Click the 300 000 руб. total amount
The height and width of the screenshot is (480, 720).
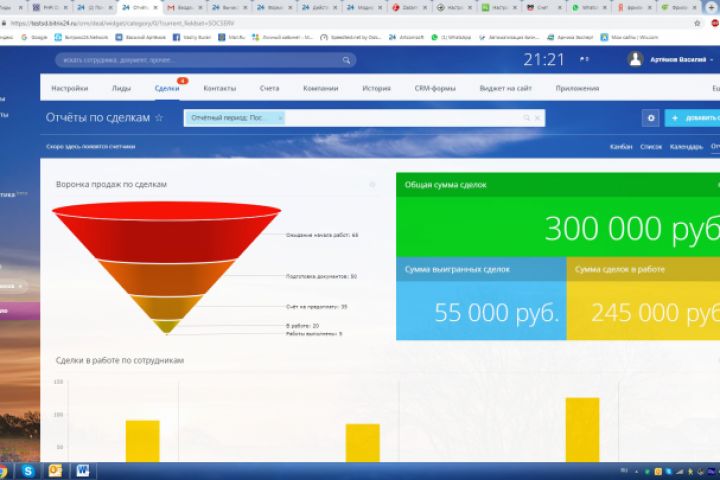[x=632, y=228]
